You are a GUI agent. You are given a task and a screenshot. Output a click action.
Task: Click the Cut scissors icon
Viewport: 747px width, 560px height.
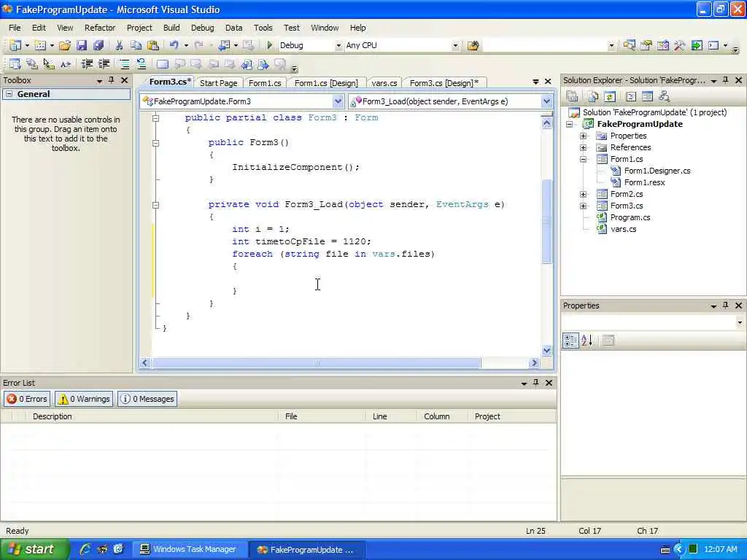coord(119,45)
